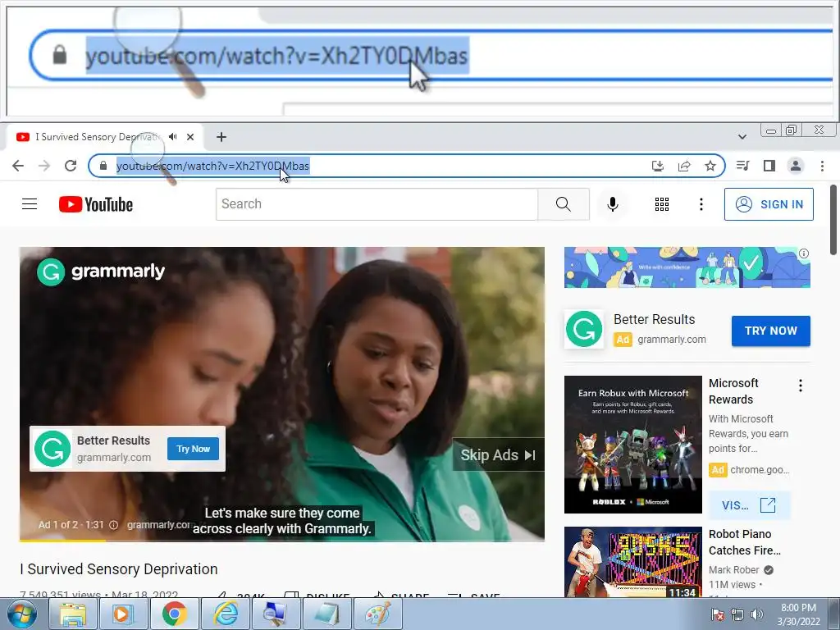The height and width of the screenshot is (630, 840).
Task: Click the taskbar clock showing 8:00 PM
Action: point(799,614)
